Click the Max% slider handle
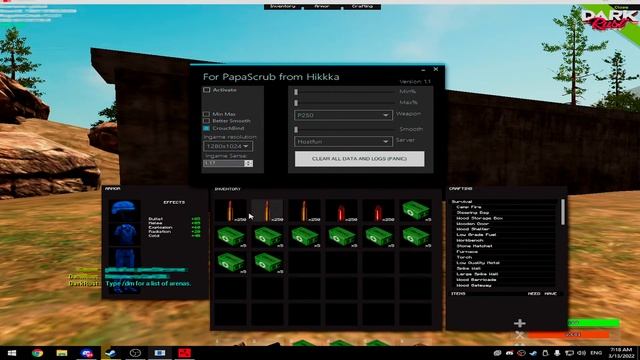This screenshot has width=640, height=360. point(296,103)
